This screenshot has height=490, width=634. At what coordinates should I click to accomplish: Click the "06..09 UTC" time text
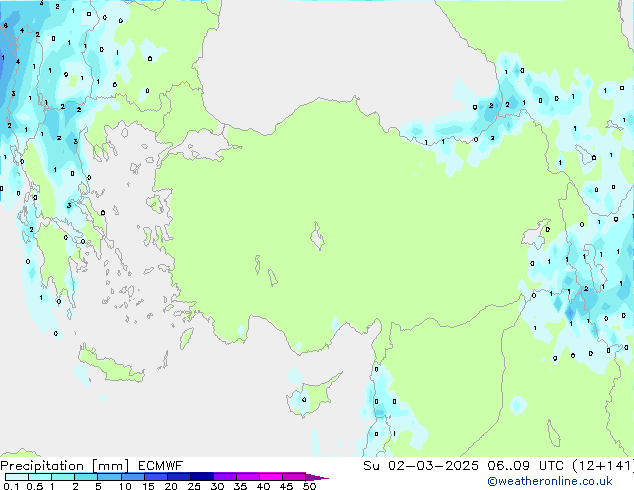click(525, 466)
